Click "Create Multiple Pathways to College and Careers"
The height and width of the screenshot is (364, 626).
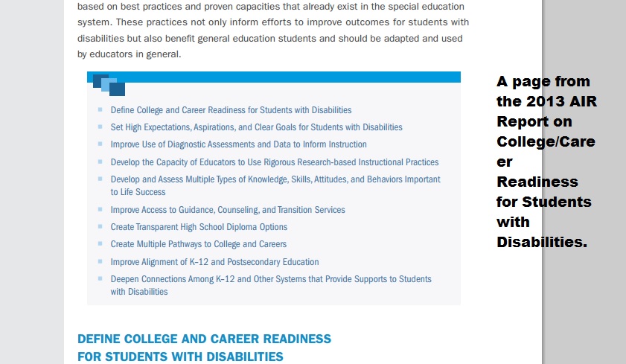click(198, 244)
